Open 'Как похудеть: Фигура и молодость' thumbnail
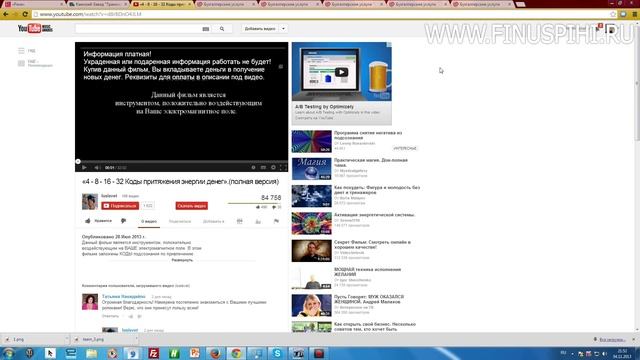The width and height of the screenshot is (640, 360). [311, 196]
